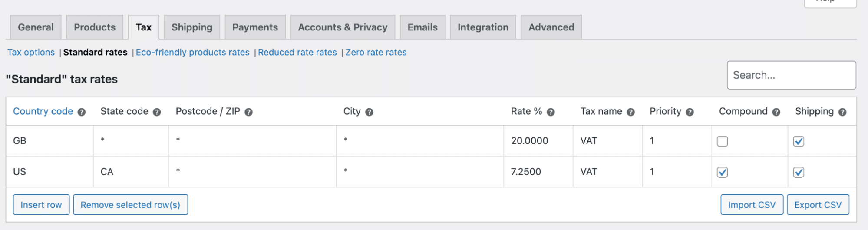Screen dimensions: 868x230
Task: Click the Search tax rates field
Action: pyautogui.click(x=791, y=75)
